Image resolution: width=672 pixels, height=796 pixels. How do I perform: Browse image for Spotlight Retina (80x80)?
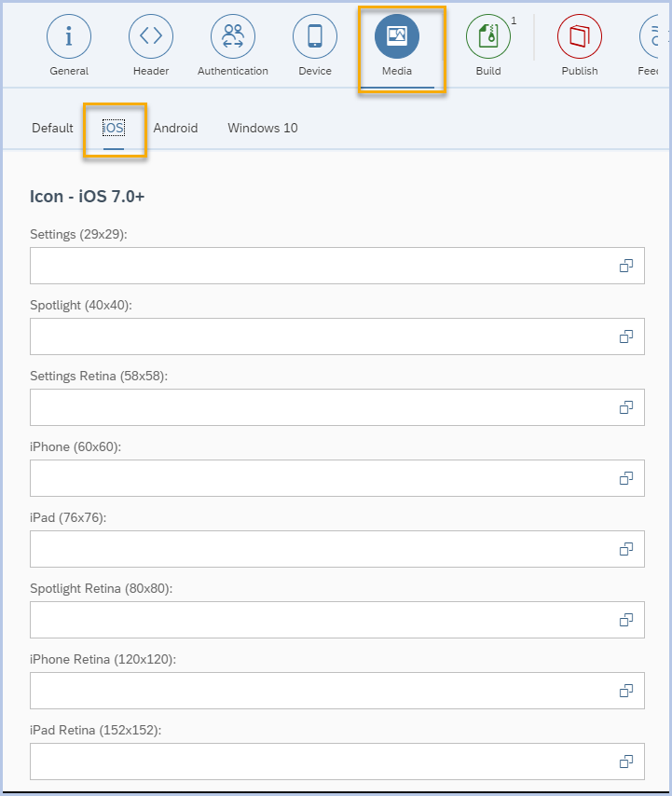626,620
